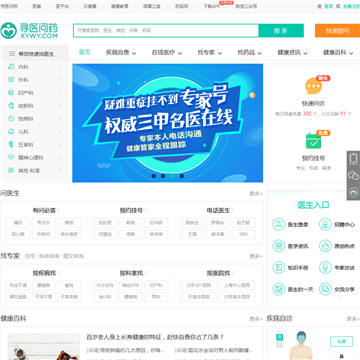
Task: Open the 内科 department icon in sidebar
Action: coord(11,67)
